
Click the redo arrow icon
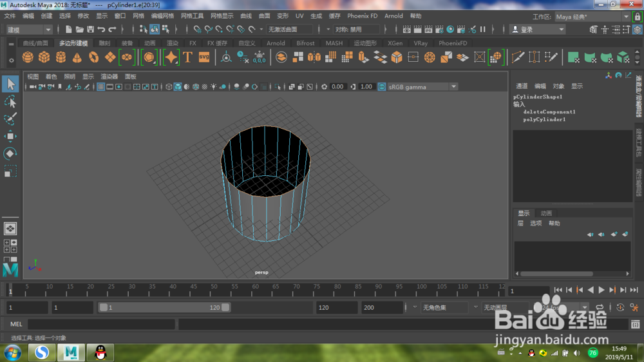[112, 29]
